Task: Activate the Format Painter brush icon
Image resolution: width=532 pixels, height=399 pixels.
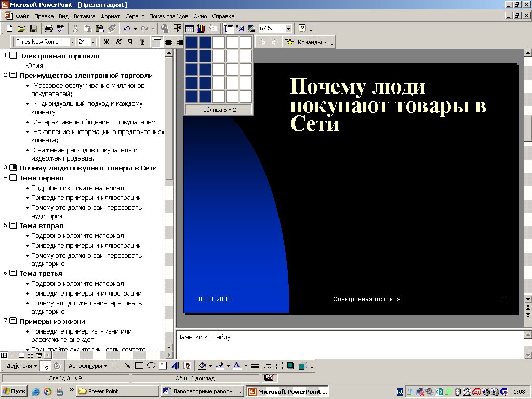Action: tap(112, 29)
